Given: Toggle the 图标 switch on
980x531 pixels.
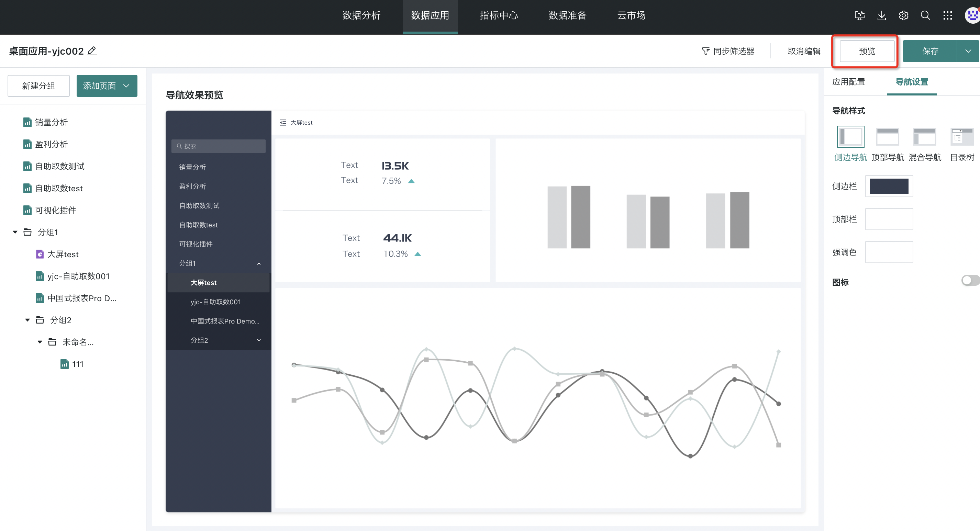Looking at the screenshot, I should [969, 281].
